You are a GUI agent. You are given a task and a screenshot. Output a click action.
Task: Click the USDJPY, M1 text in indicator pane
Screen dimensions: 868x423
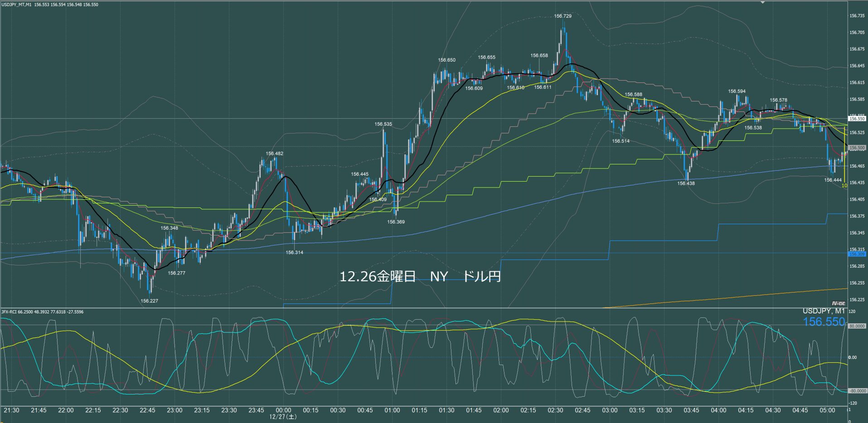[x=823, y=311]
